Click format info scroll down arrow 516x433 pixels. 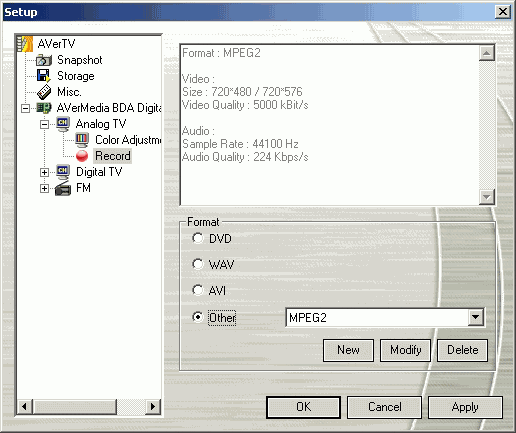[487, 197]
